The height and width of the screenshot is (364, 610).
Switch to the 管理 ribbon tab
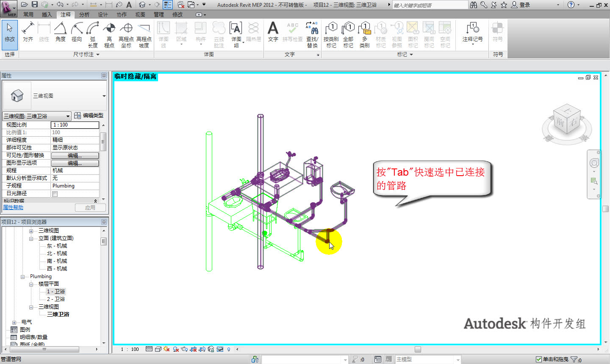click(159, 14)
